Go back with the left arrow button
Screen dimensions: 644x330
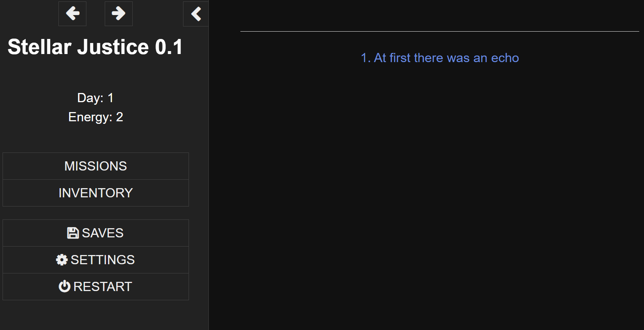pos(72,14)
